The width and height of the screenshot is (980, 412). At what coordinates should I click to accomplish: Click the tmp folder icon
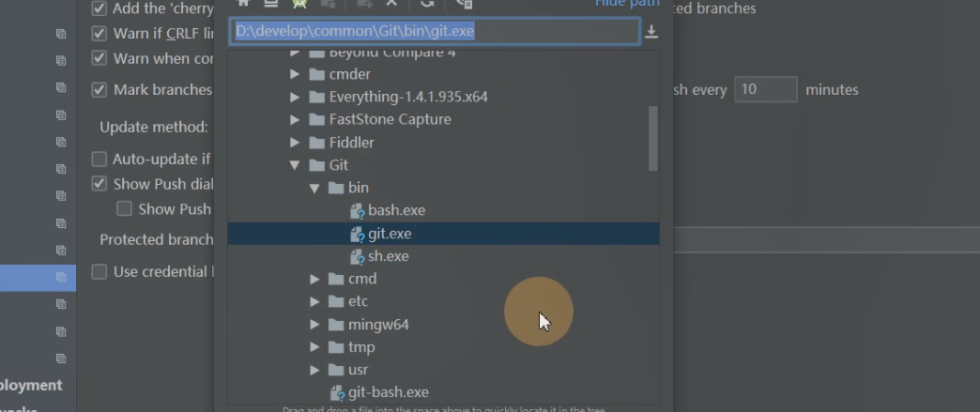336,347
